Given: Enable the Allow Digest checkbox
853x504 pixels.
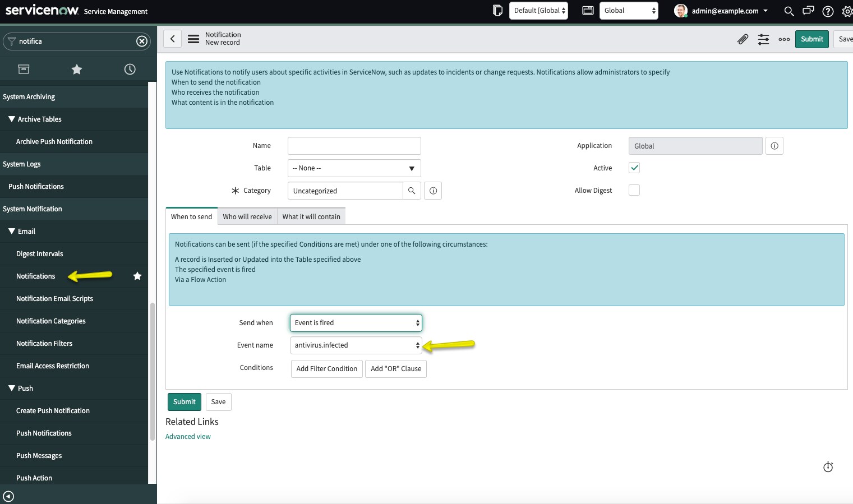Looking at the screenshot, I should tap(634, 190).
